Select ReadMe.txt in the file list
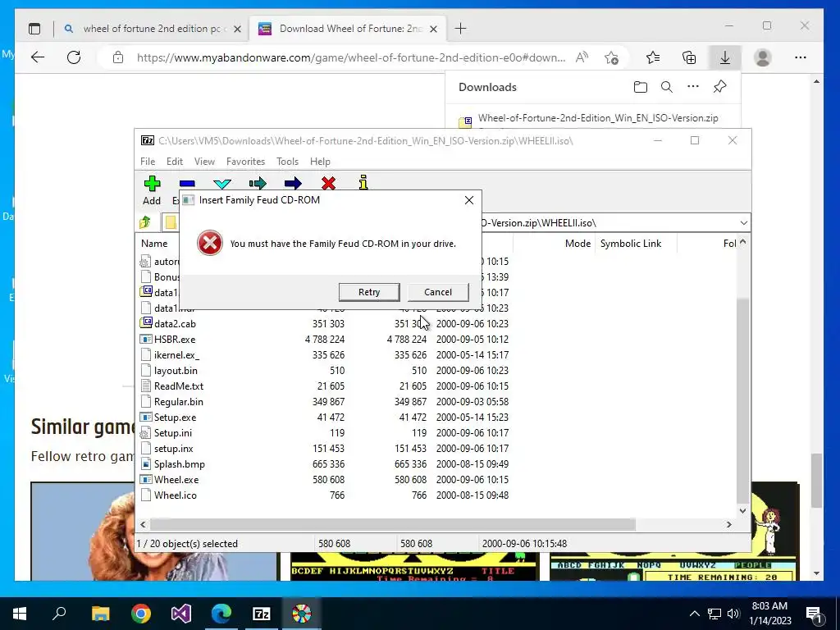840x630 pixels. [x=178, y=386]
